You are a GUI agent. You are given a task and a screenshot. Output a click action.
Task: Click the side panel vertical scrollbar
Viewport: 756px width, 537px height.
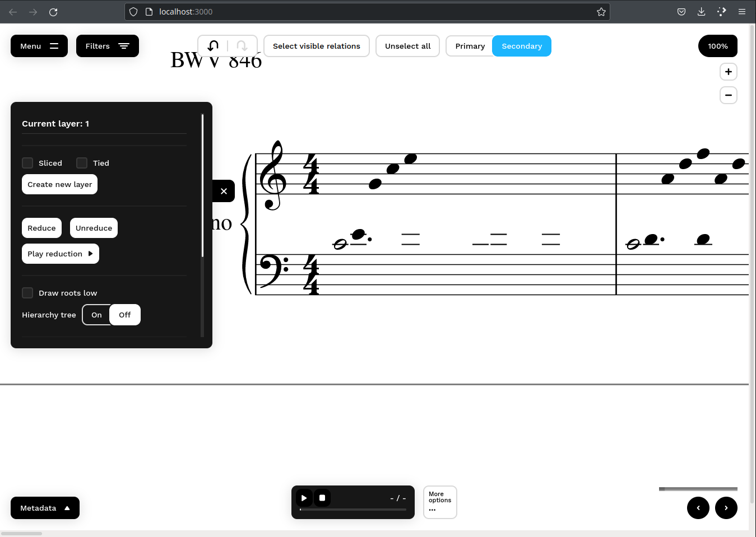coord(202,186)
